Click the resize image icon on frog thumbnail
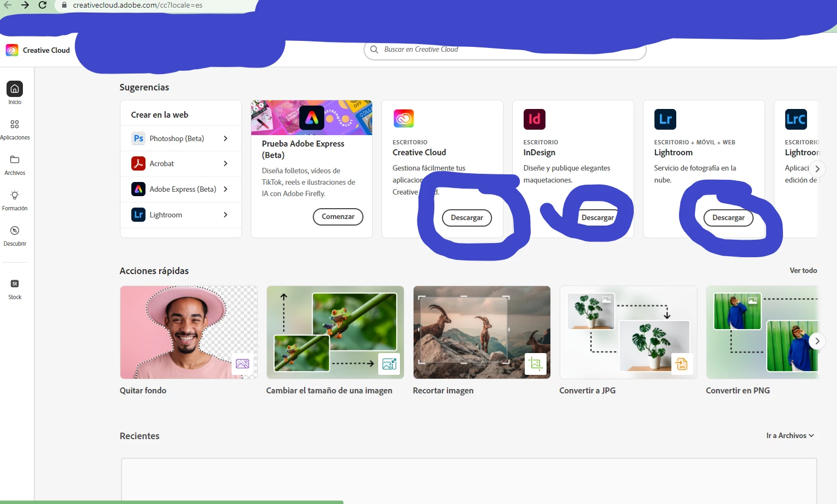Image resolution: width=837 pixels, height=504 pixels. 389,363
